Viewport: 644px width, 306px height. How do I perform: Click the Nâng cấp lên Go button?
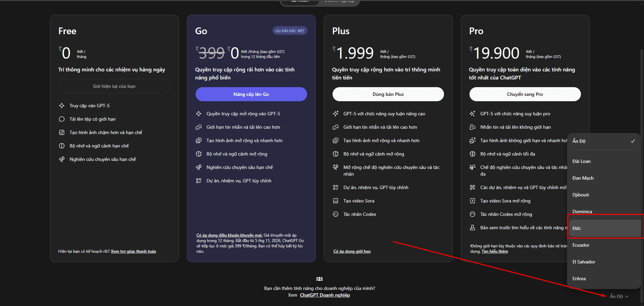(x=251, y=94)
